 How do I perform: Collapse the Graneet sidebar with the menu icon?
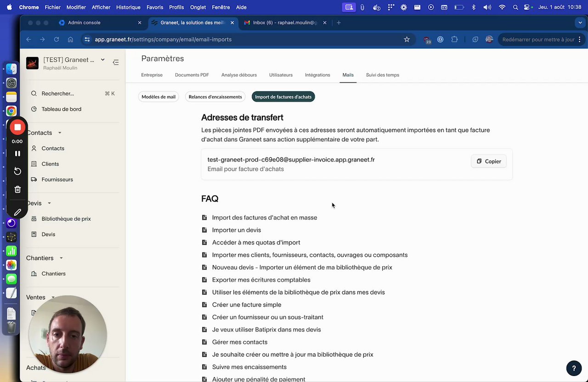point(115,62)
